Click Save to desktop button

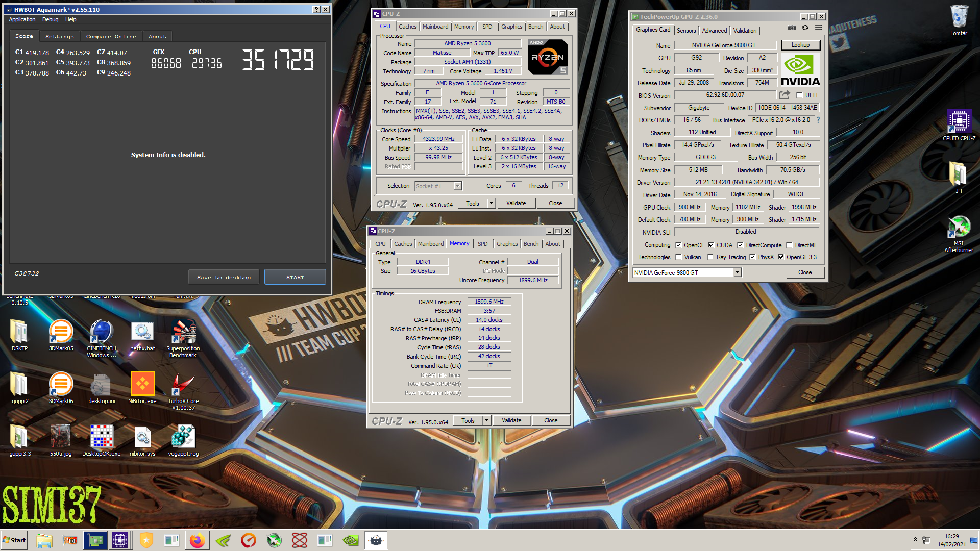(x=224, y=277)
